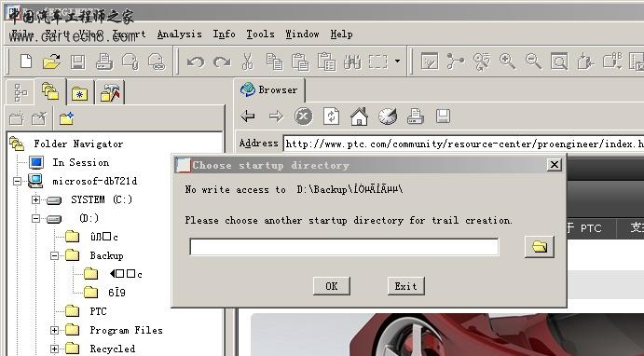Viewport: 644px width, 356px height.
Task: Click the Print icon in main toolbar
Action: point(104,62)
